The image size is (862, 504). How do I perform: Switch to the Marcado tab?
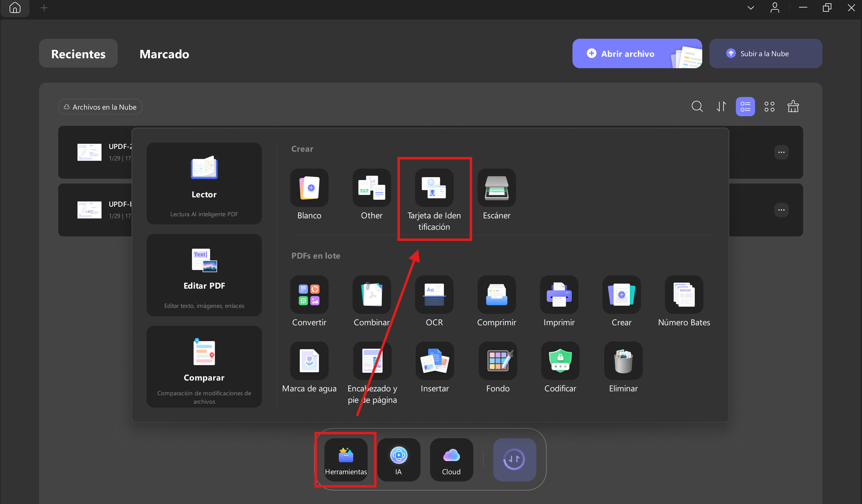(164, 53)
